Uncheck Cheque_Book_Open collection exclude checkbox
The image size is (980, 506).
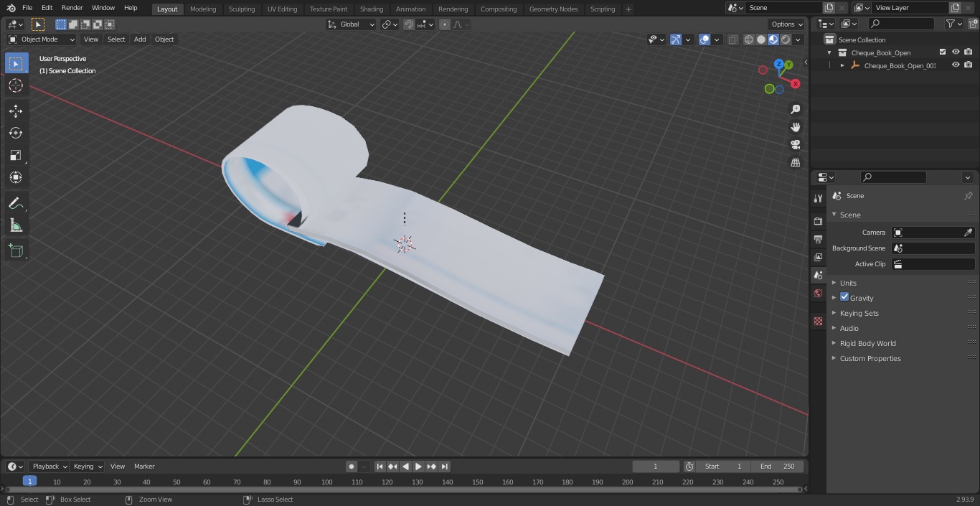click(943, 52)
